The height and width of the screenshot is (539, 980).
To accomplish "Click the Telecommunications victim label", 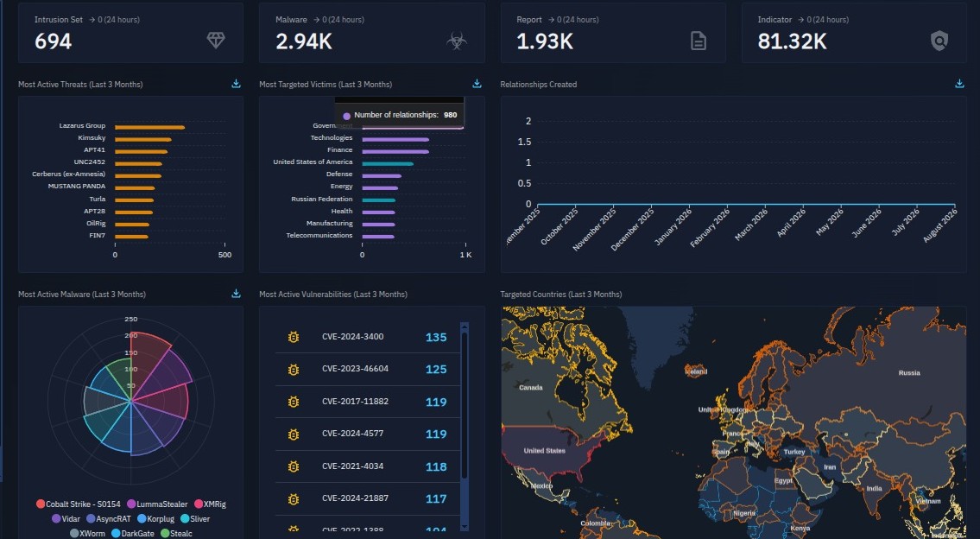I will 319,236.
